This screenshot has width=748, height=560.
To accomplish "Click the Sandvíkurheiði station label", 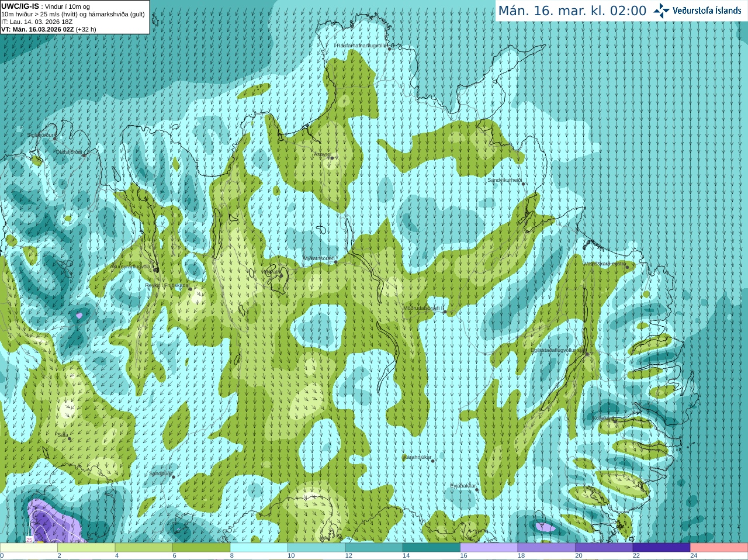I will pyautogui.click(x=504, y=181).
